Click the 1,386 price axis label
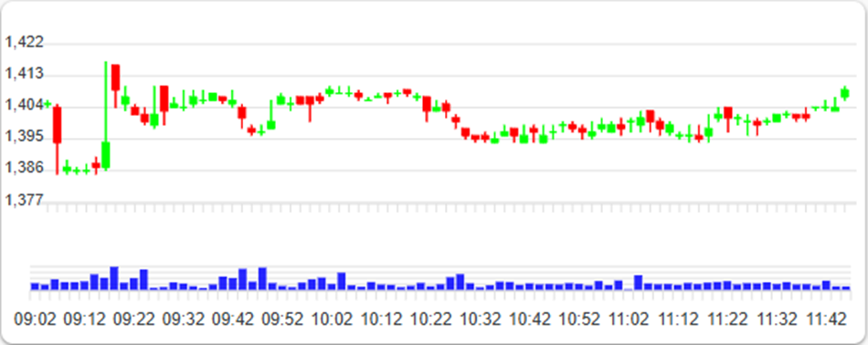The image size is (868, 345). click(x=24, y=168)
